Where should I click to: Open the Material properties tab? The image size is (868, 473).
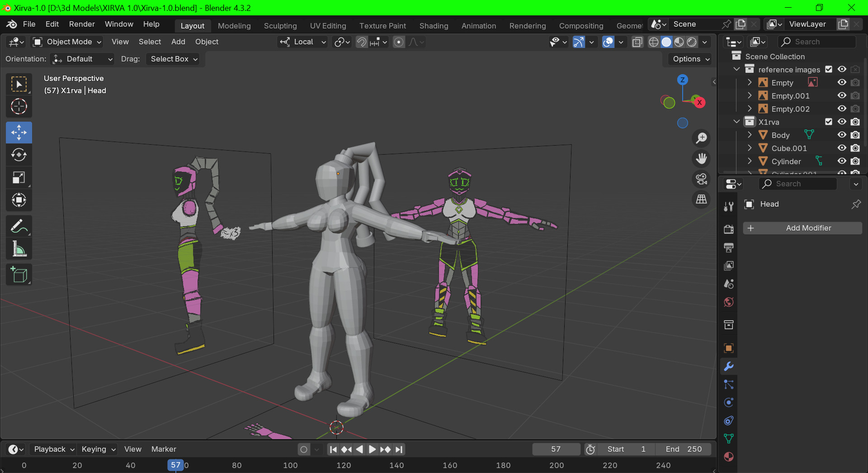[x=728, y=456]
